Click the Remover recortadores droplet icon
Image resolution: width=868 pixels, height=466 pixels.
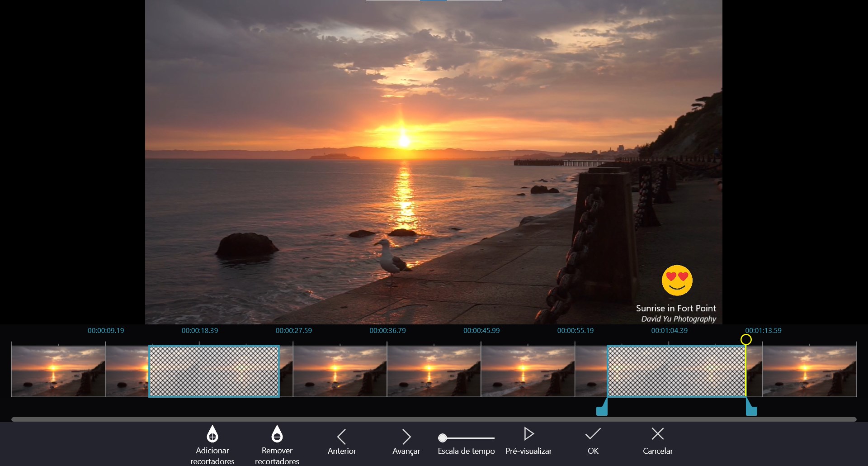[x=277, y=433]
